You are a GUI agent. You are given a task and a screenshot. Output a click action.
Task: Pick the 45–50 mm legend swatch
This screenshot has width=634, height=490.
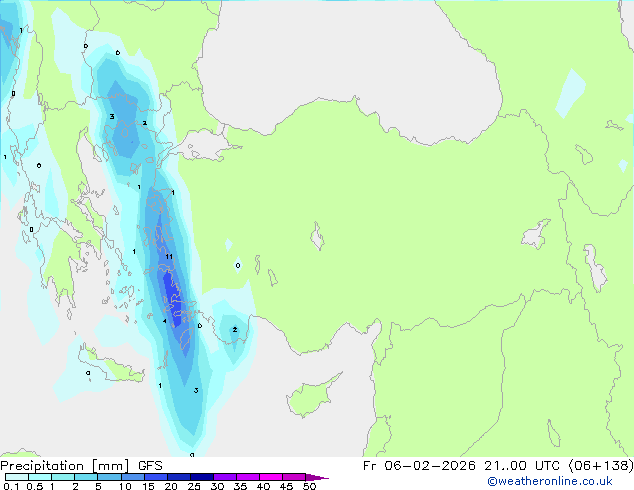pos(294,477)
